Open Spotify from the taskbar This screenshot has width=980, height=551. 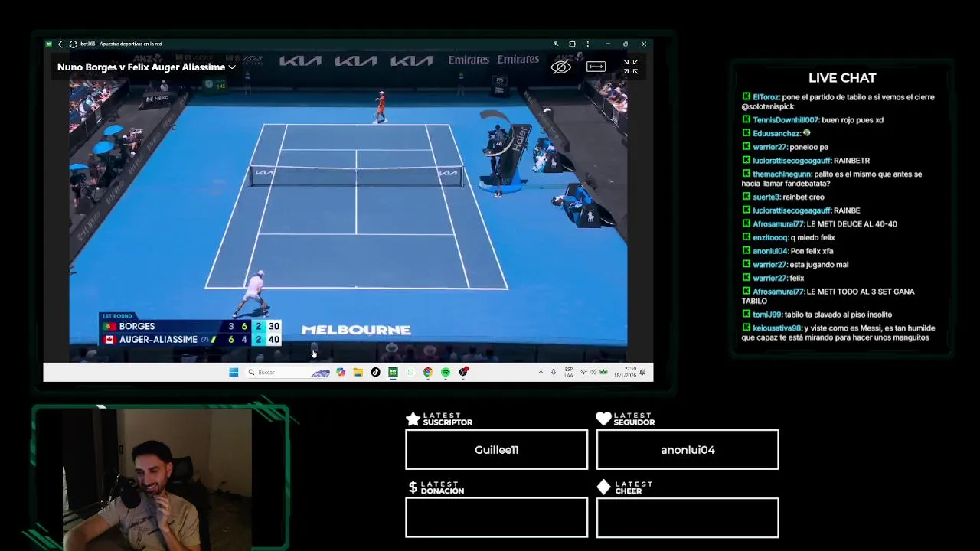446,372
